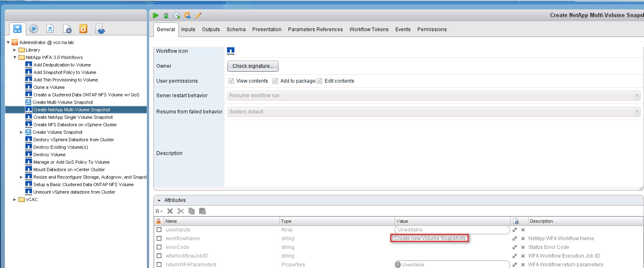
Task: Click the returnWFAParameters Uneditable value field
Action: click(452, 265)
